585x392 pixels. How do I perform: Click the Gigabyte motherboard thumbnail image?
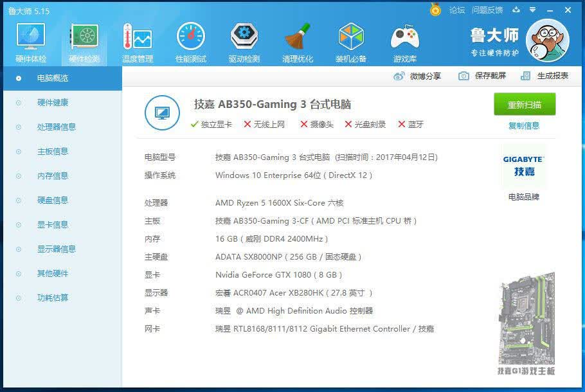tap(526, 324)
